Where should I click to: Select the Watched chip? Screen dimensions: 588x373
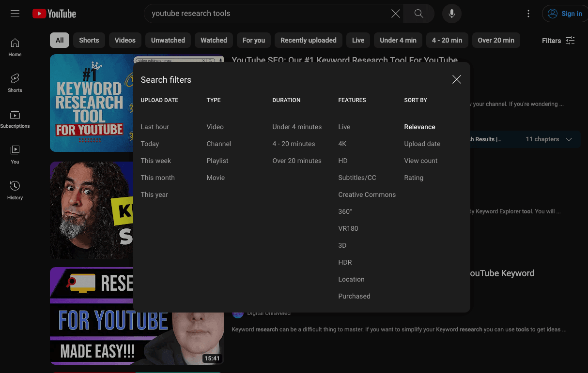[x=214, y=40]
